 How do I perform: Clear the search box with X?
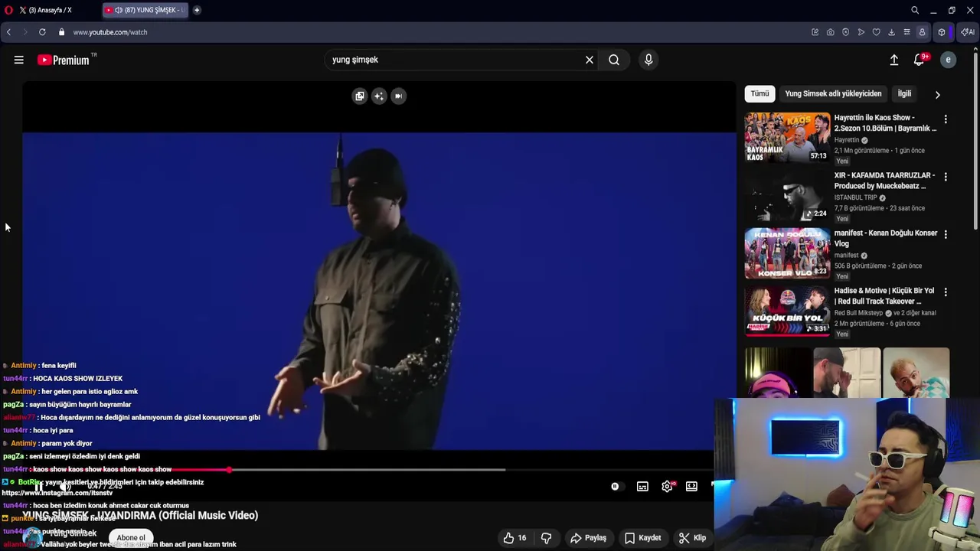click(x=590, y=60)
